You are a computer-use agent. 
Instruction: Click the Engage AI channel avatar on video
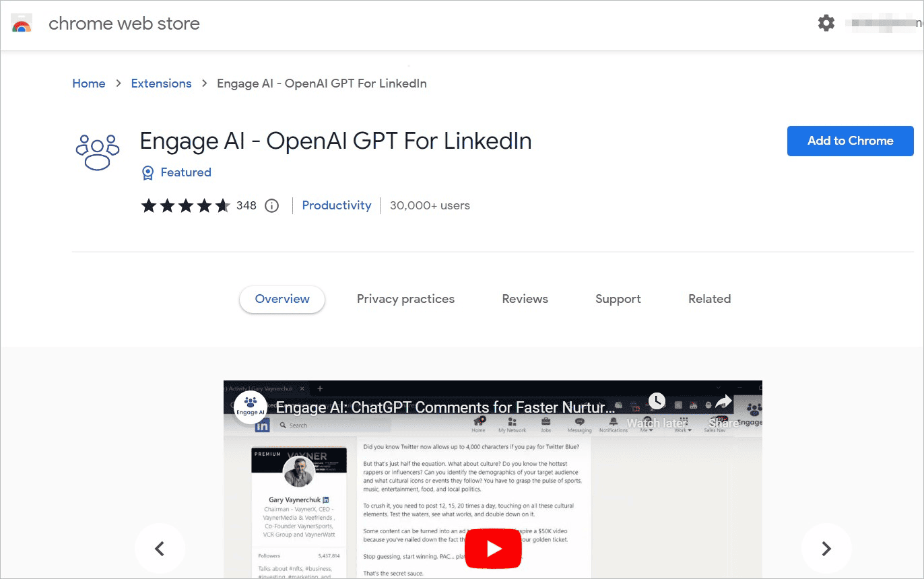251,406
